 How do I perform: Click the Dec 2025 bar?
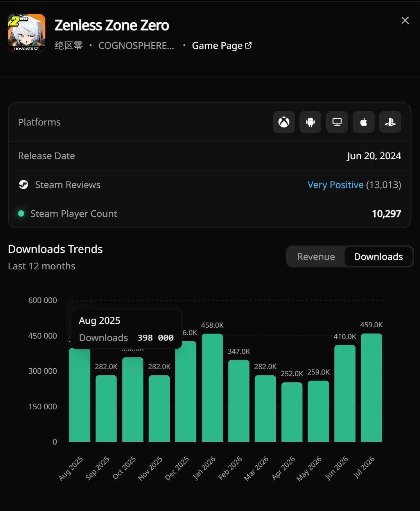coord(186,392)
